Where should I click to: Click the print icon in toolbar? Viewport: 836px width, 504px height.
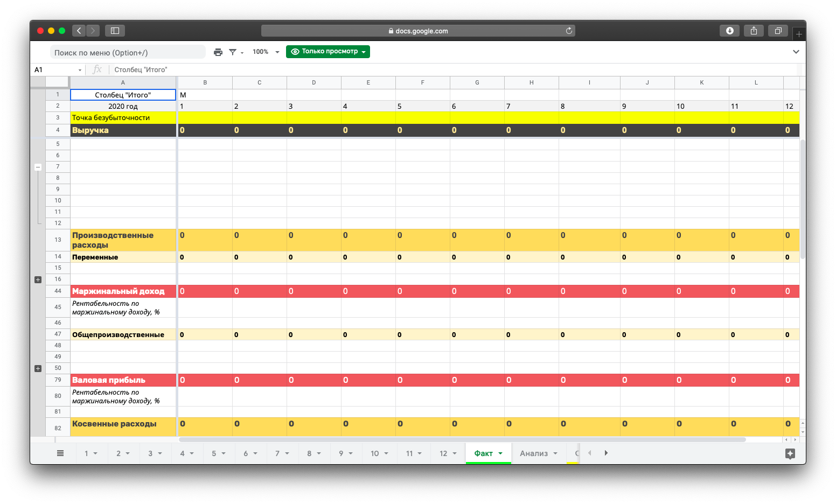pyautogui.click(x=218, y=52)
